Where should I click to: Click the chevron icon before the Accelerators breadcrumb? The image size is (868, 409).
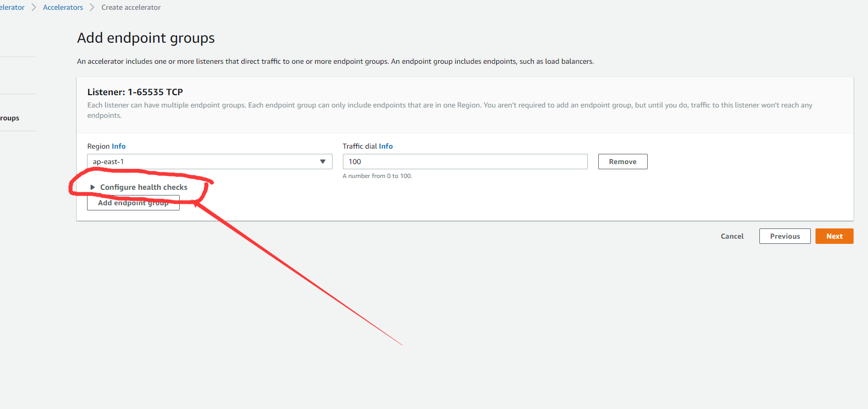(34, 7)
